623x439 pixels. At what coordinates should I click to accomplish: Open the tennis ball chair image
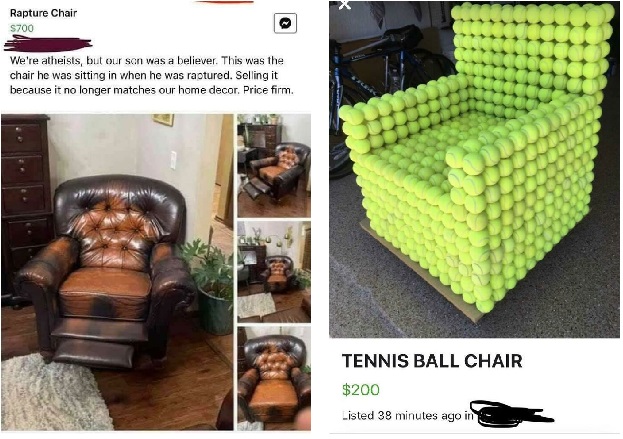coord(474,169)
